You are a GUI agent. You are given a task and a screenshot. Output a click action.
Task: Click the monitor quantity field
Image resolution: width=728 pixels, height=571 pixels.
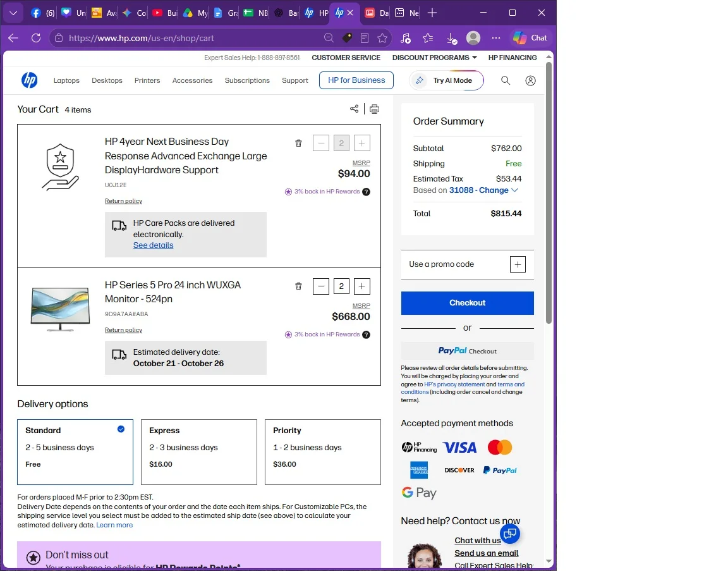(341, 286)
